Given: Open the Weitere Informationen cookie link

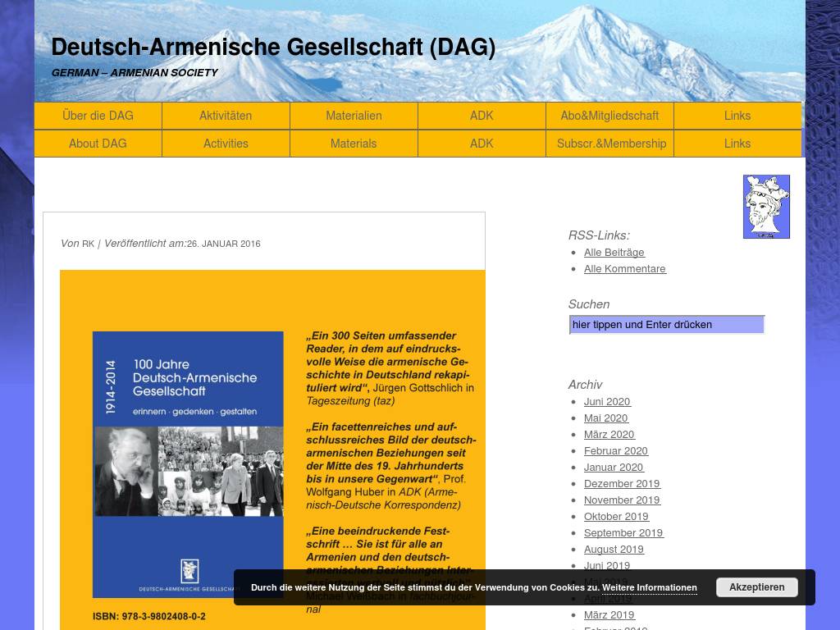Looking at the screenshot, I should pyautogui.click(x=649, y=588).
